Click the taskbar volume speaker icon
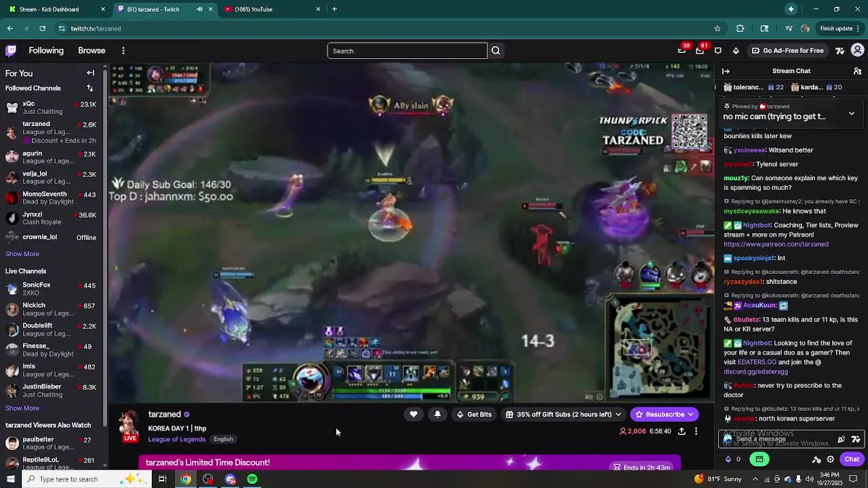868x488 pixels. click(810, 479)
